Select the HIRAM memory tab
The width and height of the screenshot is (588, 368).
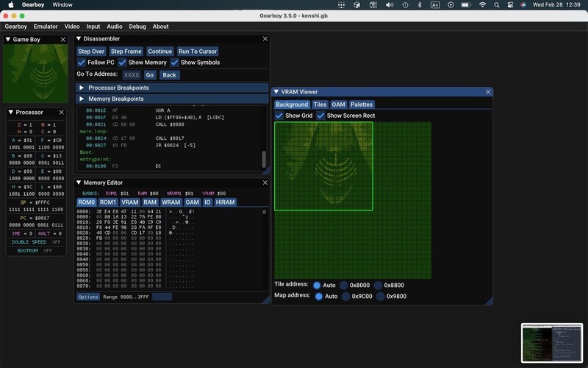pos(225,202)
